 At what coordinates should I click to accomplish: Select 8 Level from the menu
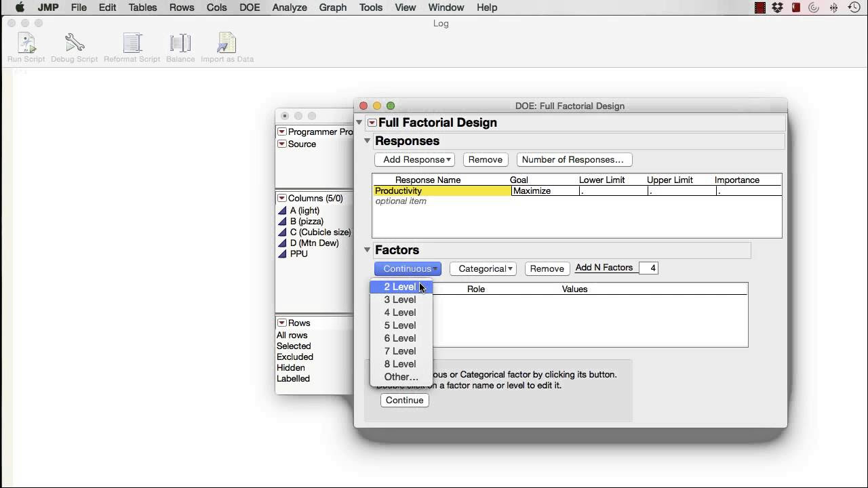pyautogui.click(x=401, y=364)
